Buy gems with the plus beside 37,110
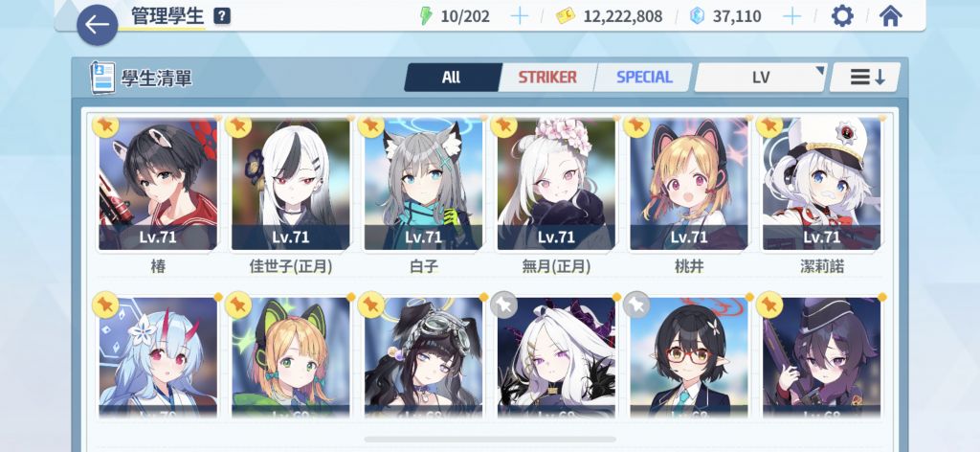The height and width of the screenshot is (452, 980). (x=791, y=16)
